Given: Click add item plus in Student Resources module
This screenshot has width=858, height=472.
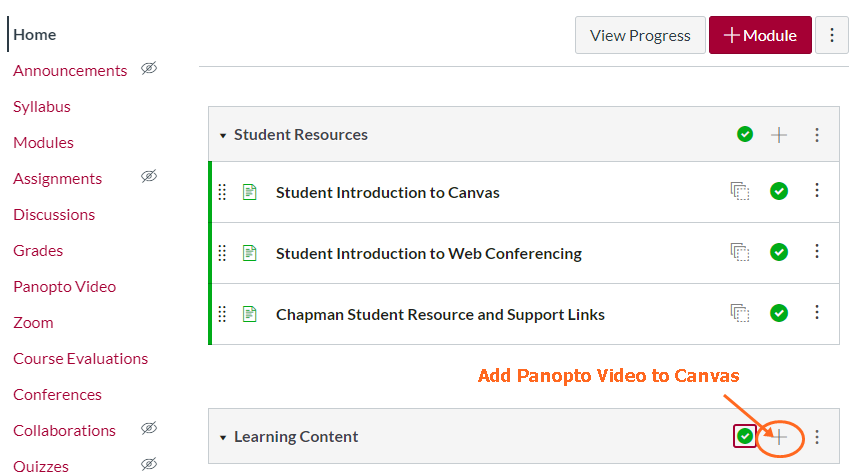Looking at the screenshot, I should 780,135.
